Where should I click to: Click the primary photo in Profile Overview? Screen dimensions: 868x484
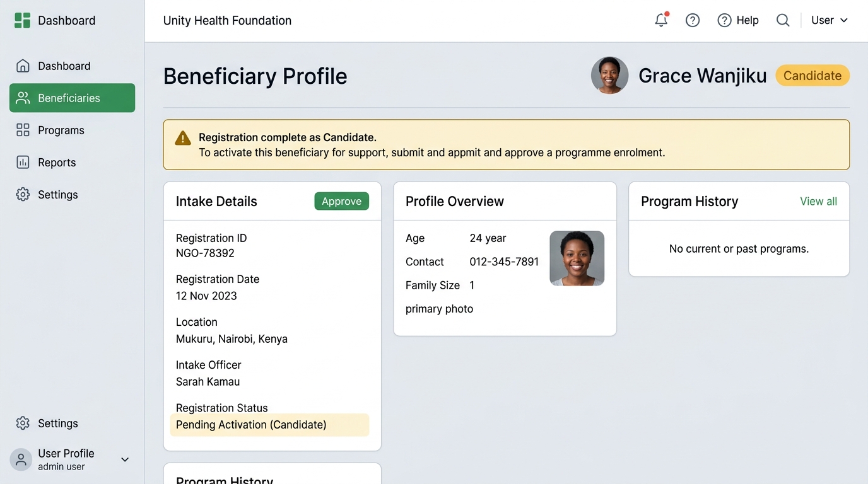[577, 258]
